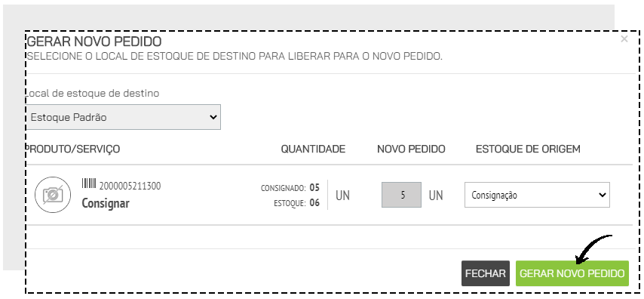Click the CONSIGNADO: 05 quantity value
This screenshot has width=644, height=299.
[x=290, y=188]
